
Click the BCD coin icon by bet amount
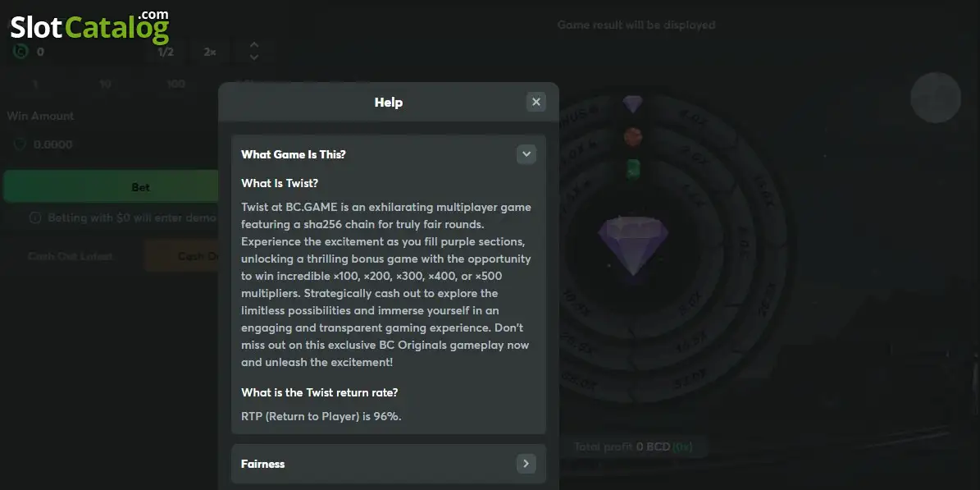coord(21,52)
